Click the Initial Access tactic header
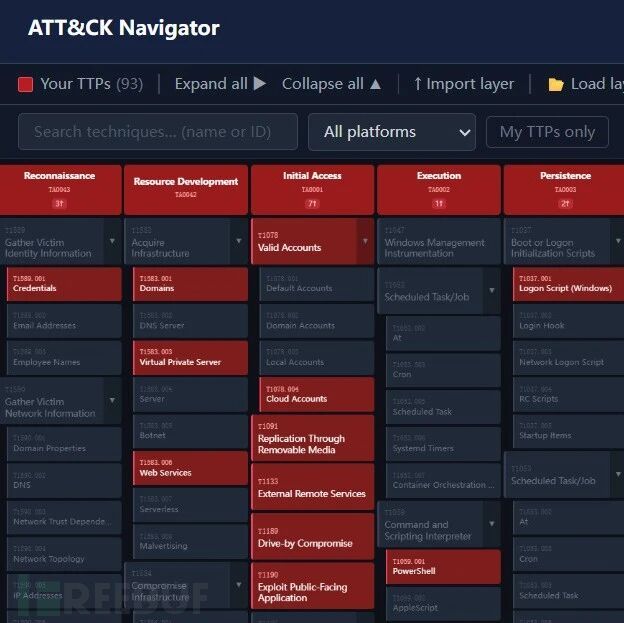 [x=312, y=190]
